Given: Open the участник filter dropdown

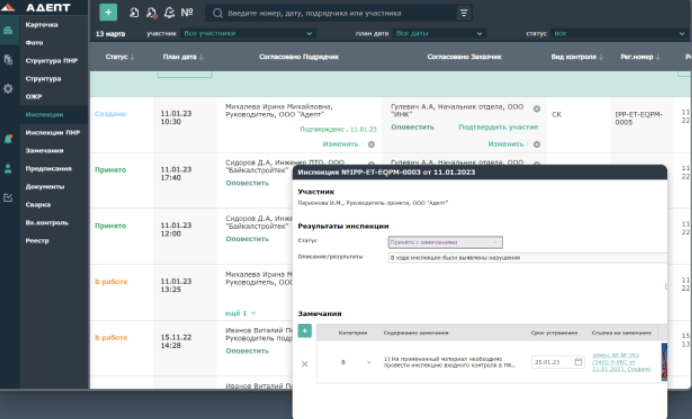Looking at the screenshot, I should click(x=248, y=34).
